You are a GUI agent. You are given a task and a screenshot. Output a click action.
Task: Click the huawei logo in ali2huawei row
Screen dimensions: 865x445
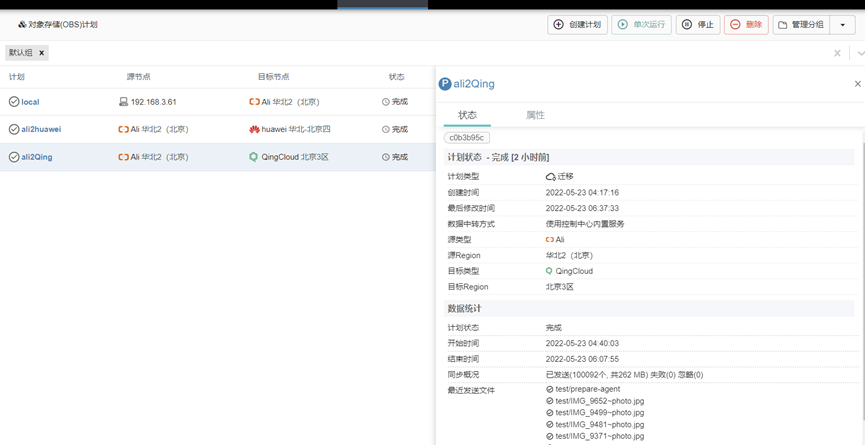pyautogui.click(x=254, y=130)
